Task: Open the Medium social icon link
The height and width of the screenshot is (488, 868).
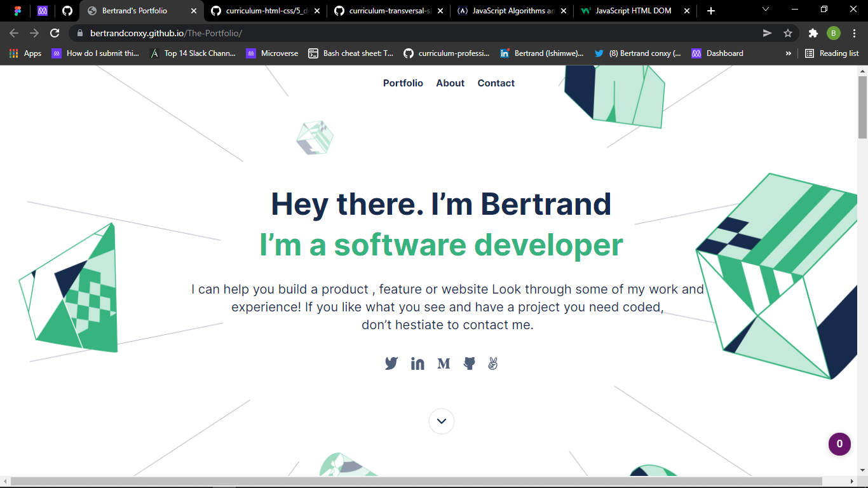Action: [444, 363]
